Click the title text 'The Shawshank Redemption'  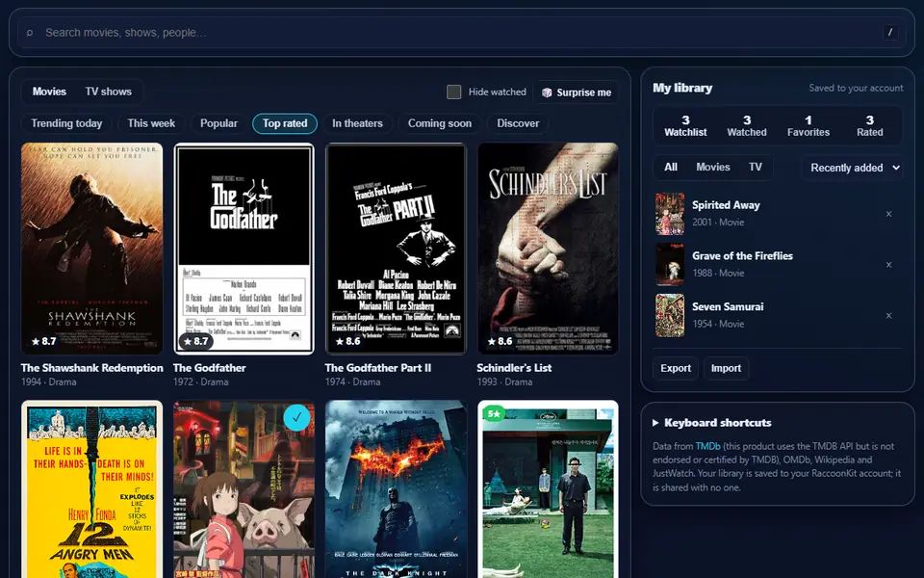92,368
